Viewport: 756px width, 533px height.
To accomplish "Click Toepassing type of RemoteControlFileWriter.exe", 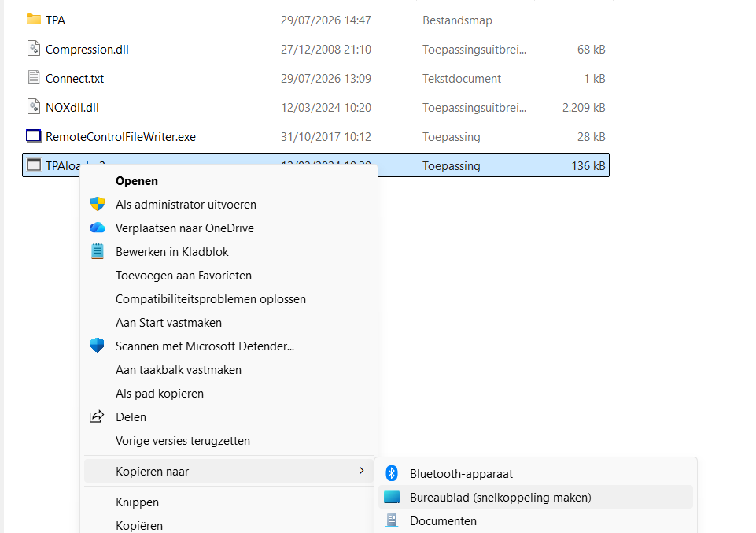I will 452,137.
